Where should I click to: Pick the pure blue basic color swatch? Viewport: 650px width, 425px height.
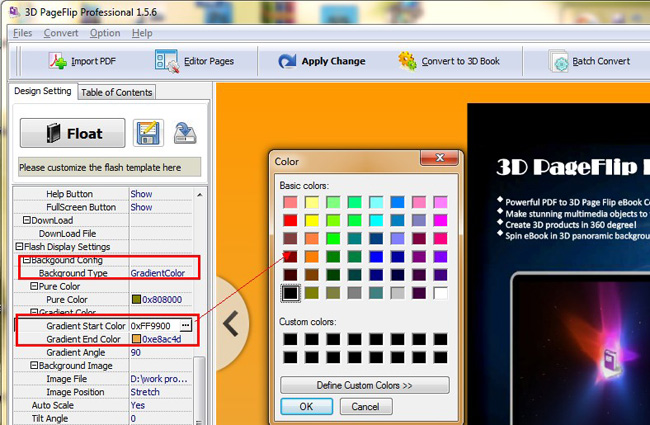coord(376,257)
